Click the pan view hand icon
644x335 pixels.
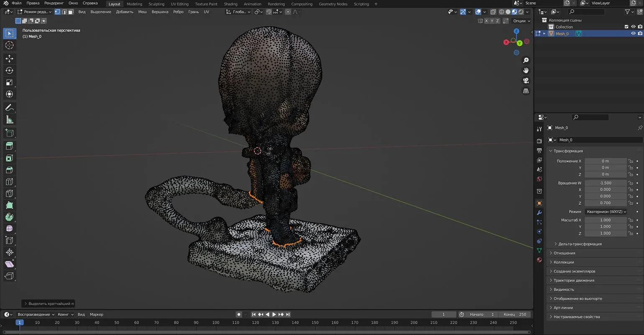point(526,70)
